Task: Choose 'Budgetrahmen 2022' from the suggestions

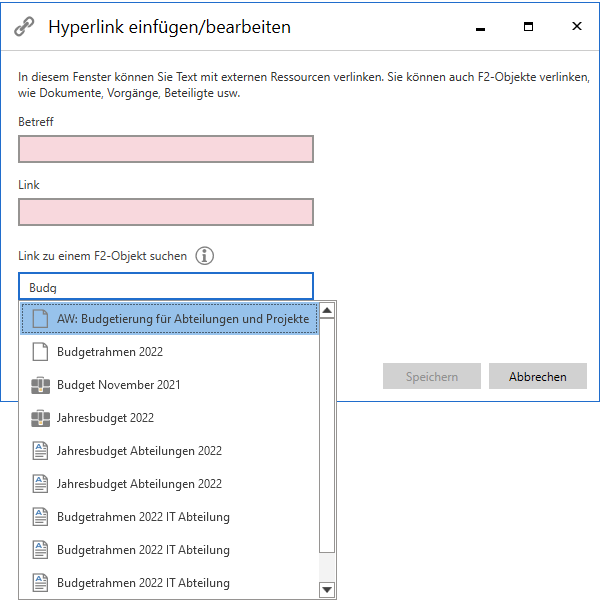Action: tap(110, 352)
